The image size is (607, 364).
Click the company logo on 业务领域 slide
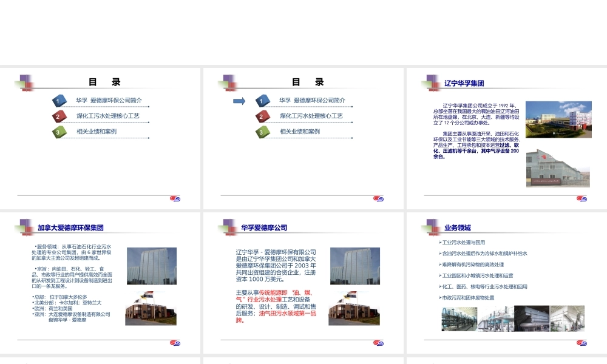pos(582,343)
